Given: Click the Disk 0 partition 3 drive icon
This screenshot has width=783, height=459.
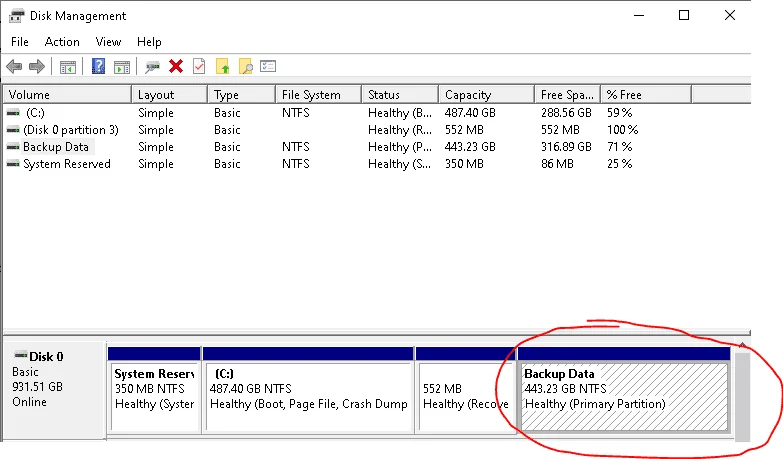Looking at the screenshot, I should (x=13, y=130).
